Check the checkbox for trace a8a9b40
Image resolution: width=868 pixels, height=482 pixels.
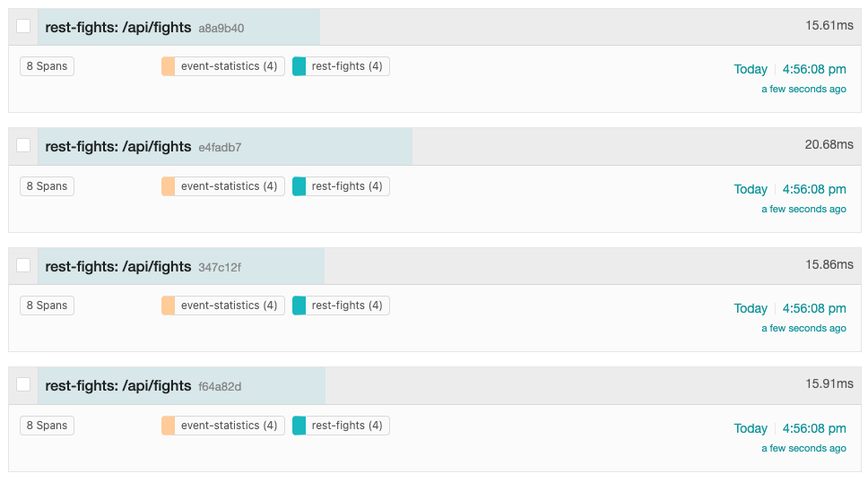(x=23, y=27)
